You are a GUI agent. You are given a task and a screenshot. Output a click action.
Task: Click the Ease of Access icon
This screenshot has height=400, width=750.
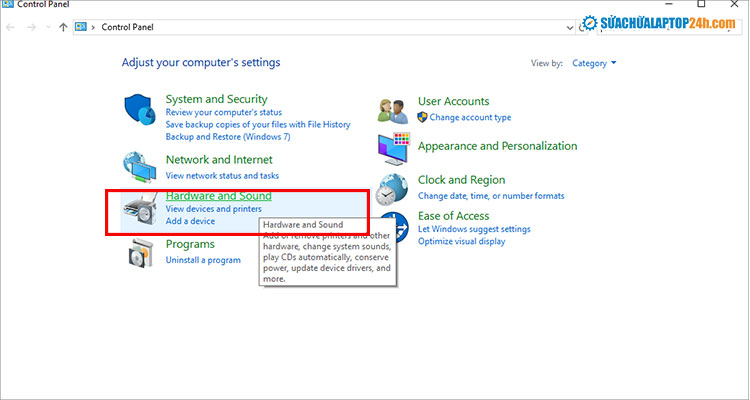point(394,228)
